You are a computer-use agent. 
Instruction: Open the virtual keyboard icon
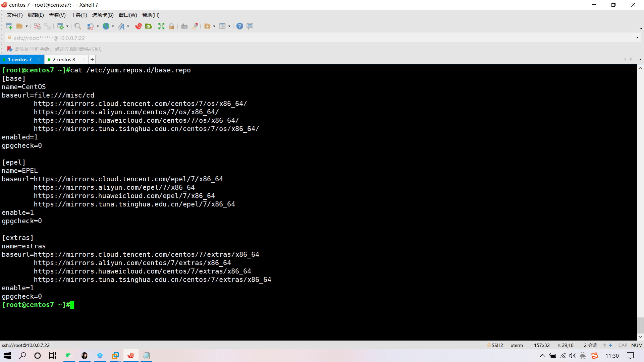point(184,26)
